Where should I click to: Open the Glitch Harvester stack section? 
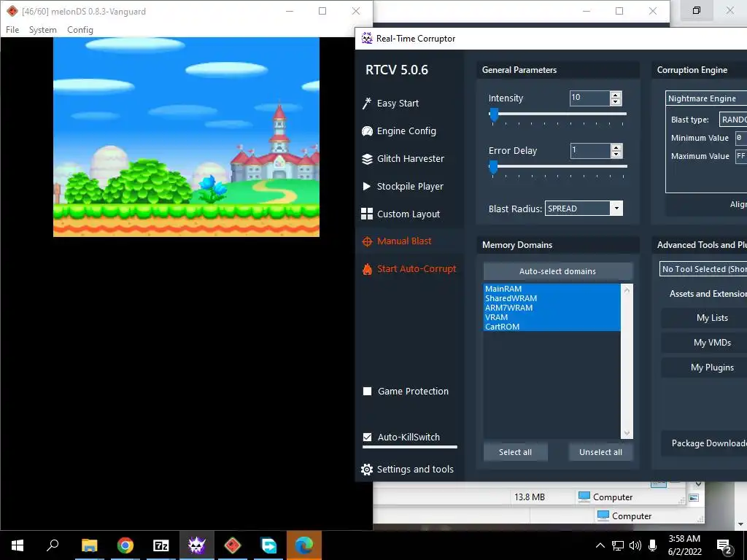coord(403,158)
